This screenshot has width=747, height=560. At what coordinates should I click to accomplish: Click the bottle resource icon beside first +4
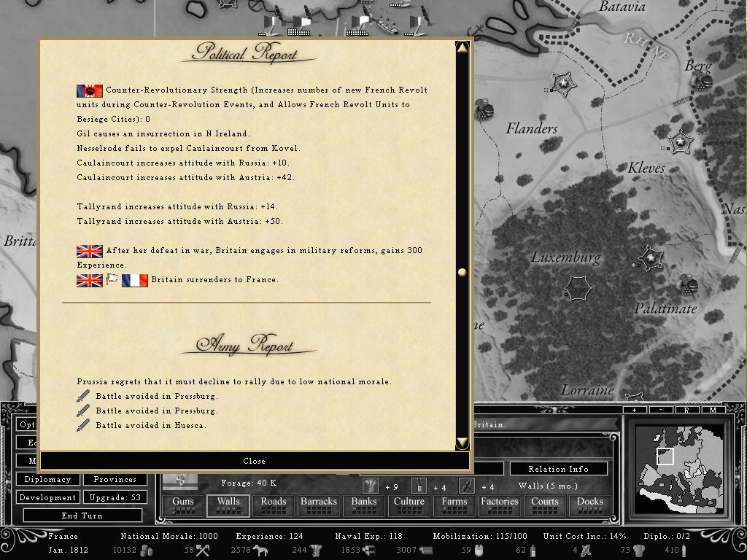(418, 486)
